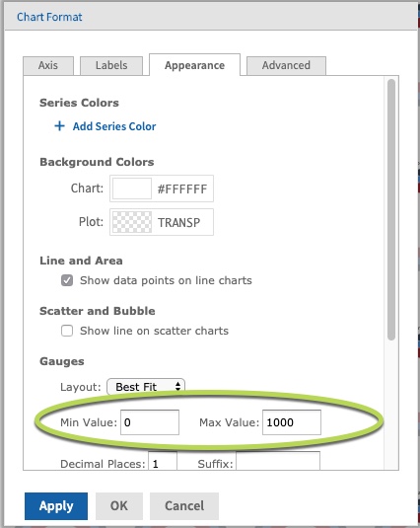This screenshot has height=528, width=420.
Task: Click the #FFFFFF chart color value
Action: coord(182,189)
